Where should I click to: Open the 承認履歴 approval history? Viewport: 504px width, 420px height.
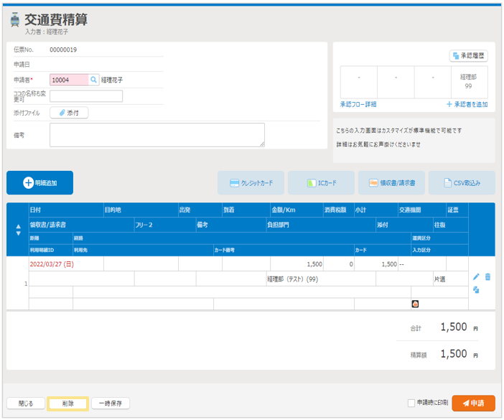[x=469, y=55]
